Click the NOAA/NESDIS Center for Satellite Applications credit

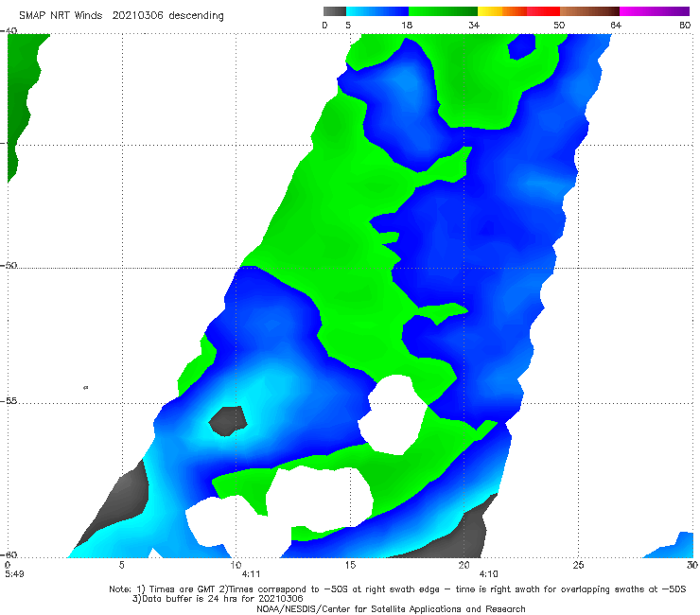click(391, 608)
